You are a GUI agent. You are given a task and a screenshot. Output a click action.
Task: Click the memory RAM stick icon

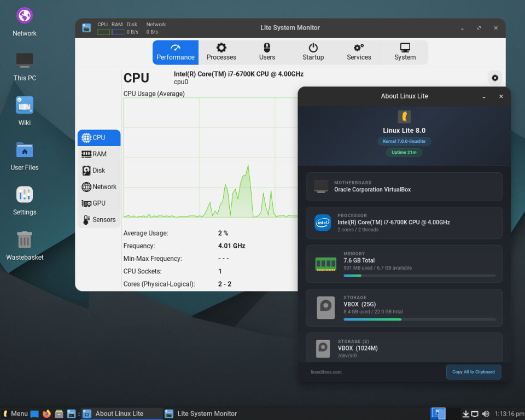326,264
